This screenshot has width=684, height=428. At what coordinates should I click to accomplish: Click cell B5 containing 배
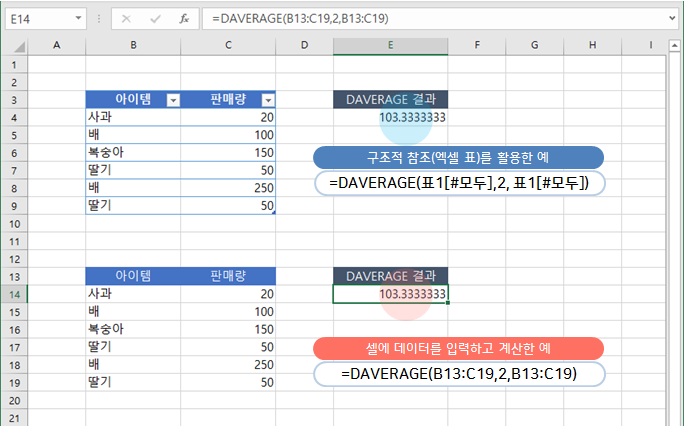coord(133,135)
